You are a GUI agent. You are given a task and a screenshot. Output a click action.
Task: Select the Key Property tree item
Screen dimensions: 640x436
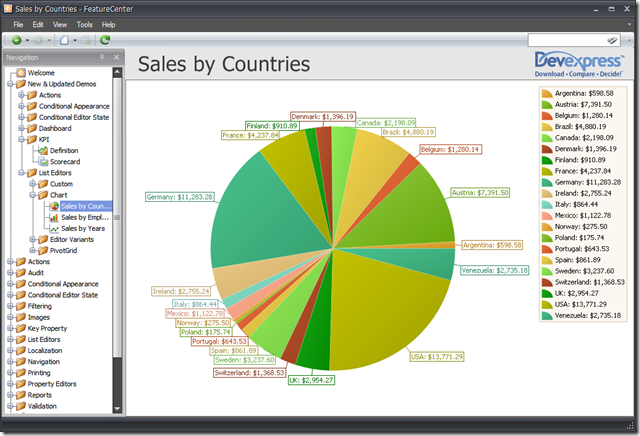(x=47, y=328)
